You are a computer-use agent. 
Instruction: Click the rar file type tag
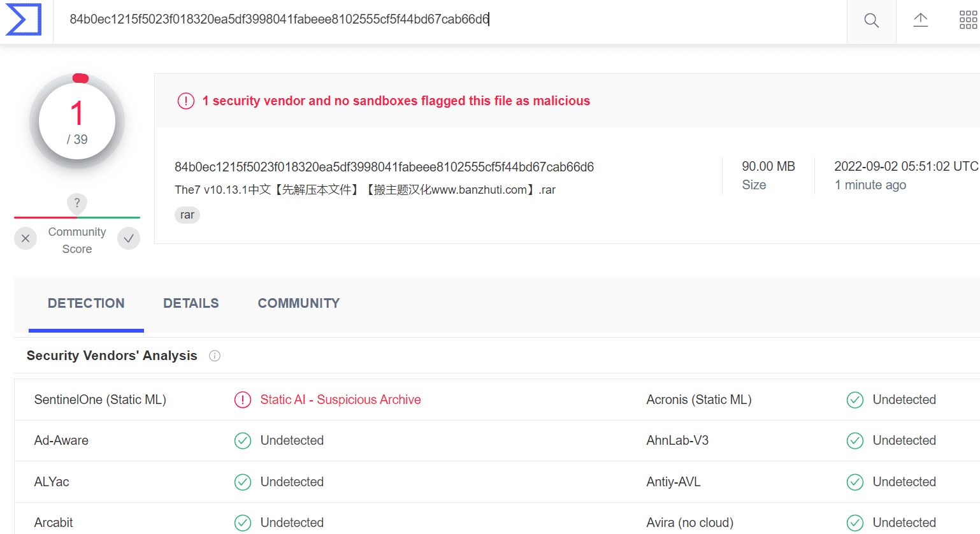187,215
